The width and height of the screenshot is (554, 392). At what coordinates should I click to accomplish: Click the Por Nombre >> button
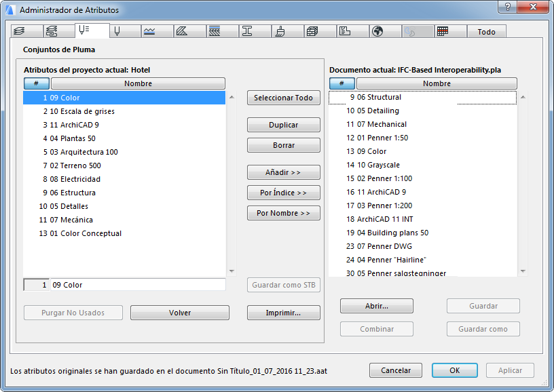283,213
